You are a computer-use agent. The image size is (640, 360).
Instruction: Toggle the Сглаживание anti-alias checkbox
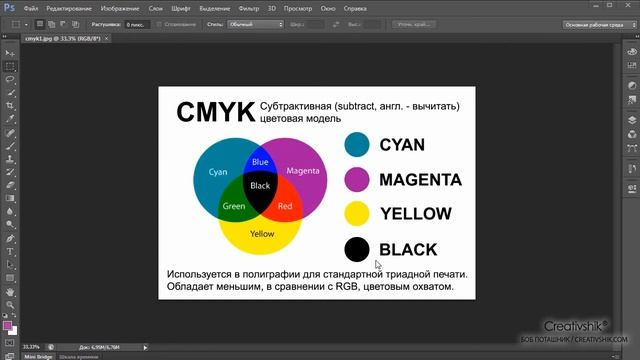pos(160,24)
